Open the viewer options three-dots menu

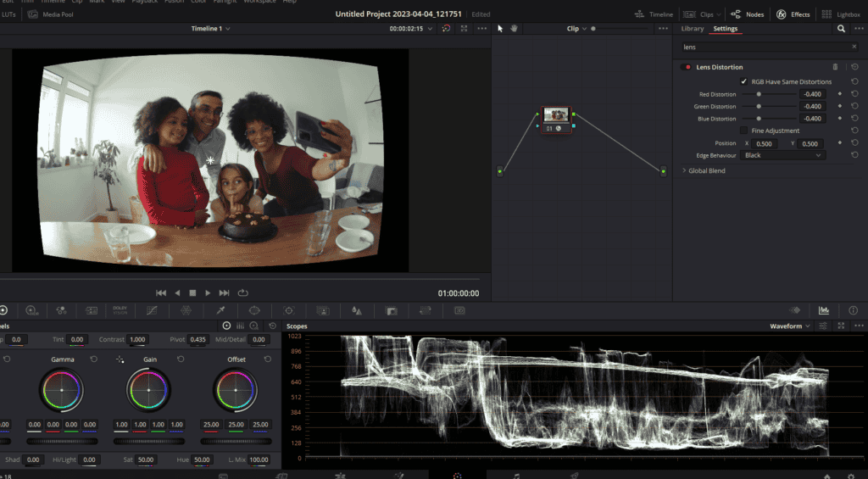tap(482, 28)
